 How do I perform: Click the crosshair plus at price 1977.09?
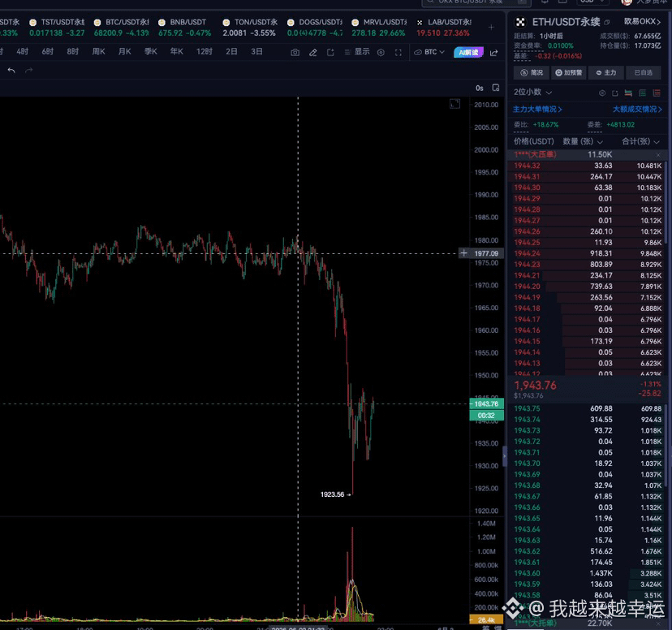[463, 253]
